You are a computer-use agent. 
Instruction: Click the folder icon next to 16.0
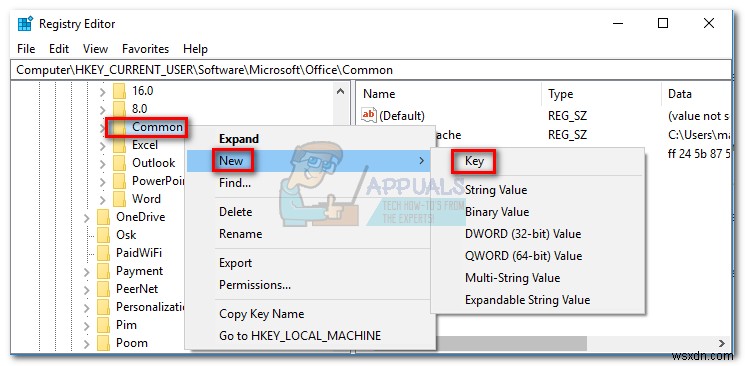click(x=119, y=90)
